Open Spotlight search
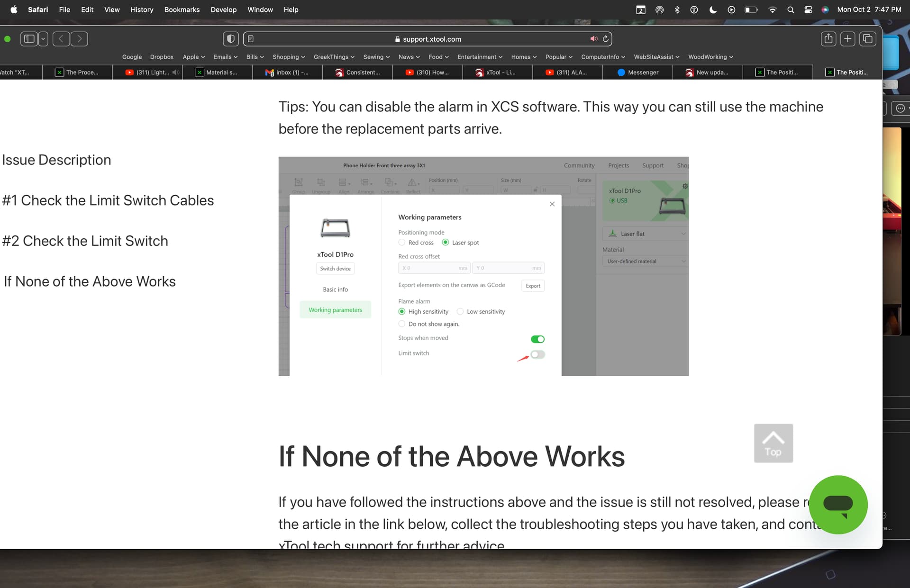The width and height of the screenshot is (910, 588). click(791, 9)
